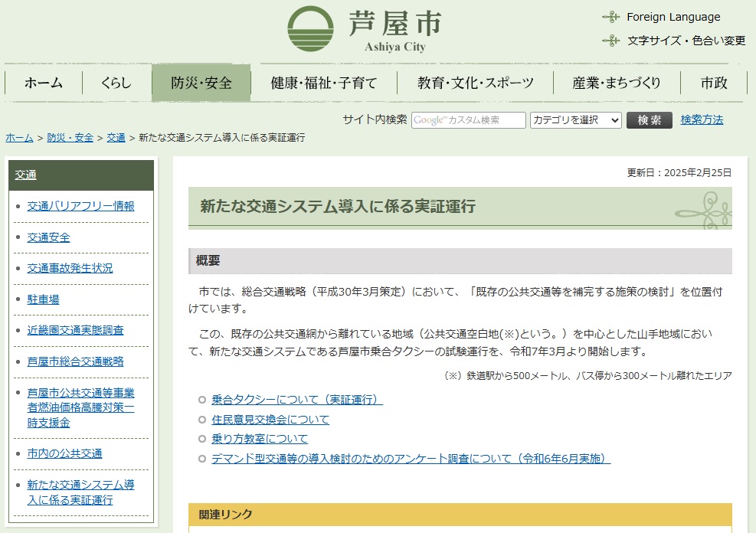756x533 pixels.
Task: Open the 駐車場 sidebar link
Action: coord(43,299)
